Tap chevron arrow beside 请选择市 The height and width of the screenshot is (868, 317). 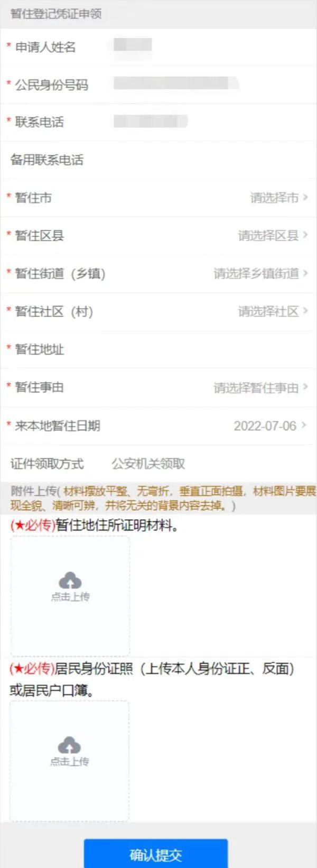tap(305, 198)
